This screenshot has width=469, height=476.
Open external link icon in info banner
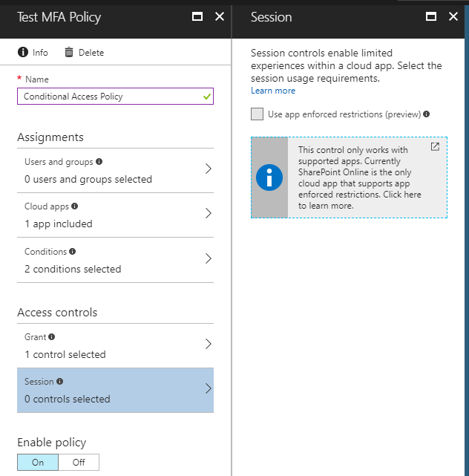435,147
